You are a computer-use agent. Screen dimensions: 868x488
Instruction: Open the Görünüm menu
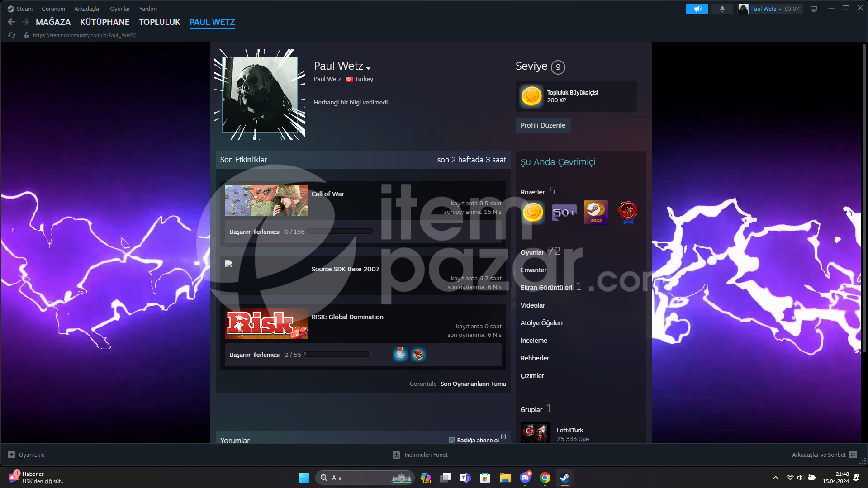pos(53,9)
